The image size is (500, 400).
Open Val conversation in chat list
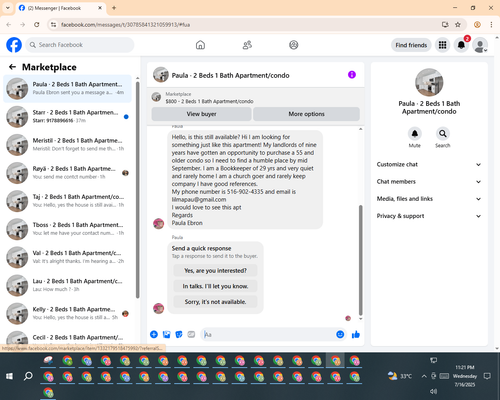pyautogui.click(x=67, y=257)
